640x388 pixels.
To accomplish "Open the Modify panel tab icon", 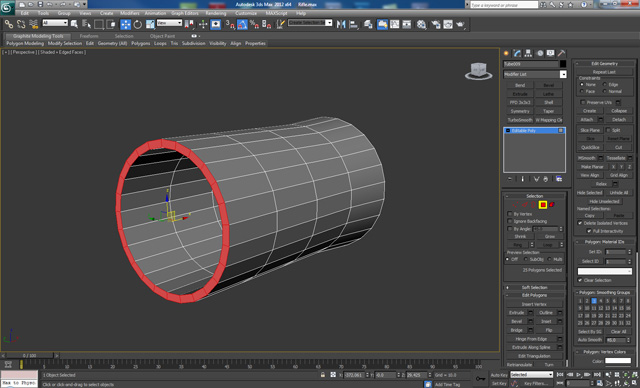I will coord(518,53).
